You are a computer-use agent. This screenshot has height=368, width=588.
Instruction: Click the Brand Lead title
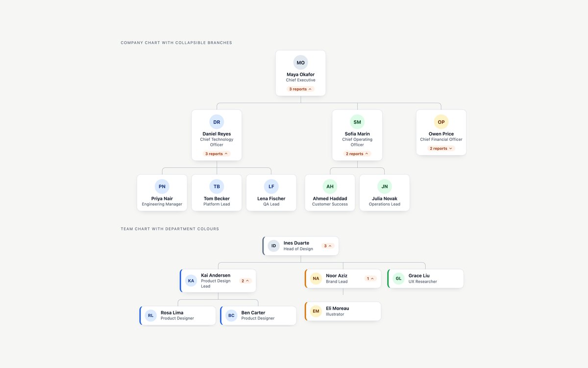[337, 282]
